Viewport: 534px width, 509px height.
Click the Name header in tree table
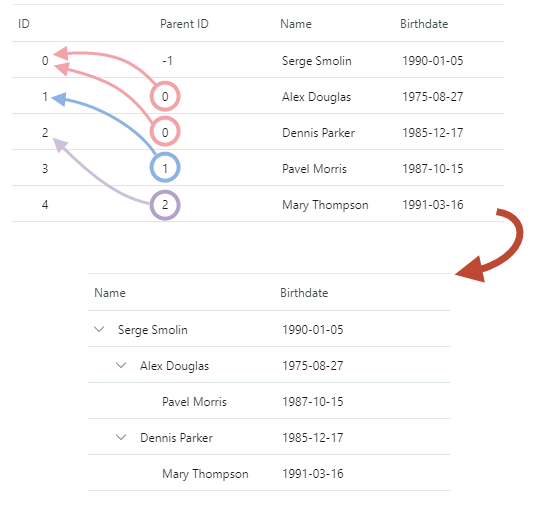click(x=110, y=293)
